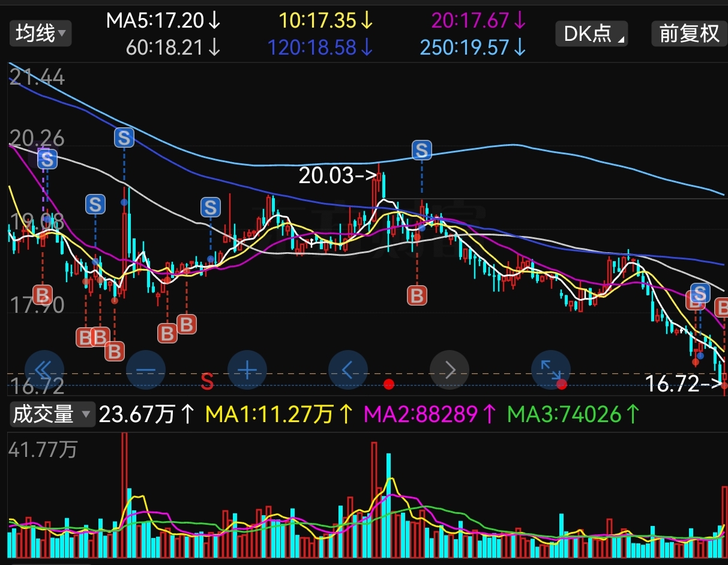Click the 20:17.67 purple moving average label
Image resolution: width=728 pixels, height=565 pixels.
pyautogui.click(x=479, y=21)
